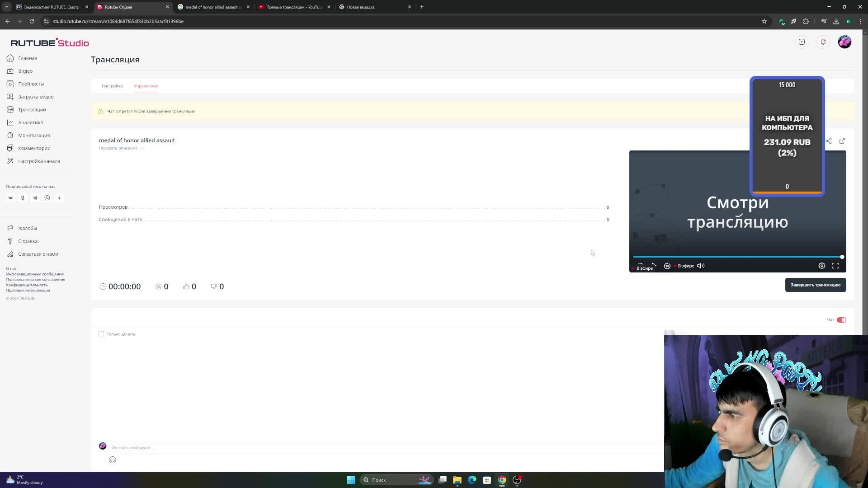Open the VK social link icon
Screen dimensions: 868x488
[x=10, y=198]
